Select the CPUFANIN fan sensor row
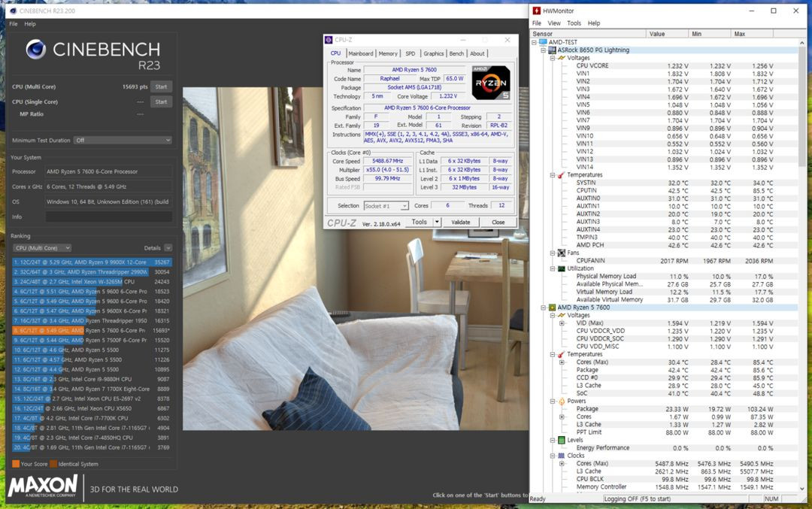This screenshot has width=812, height=509. [674, 260]
